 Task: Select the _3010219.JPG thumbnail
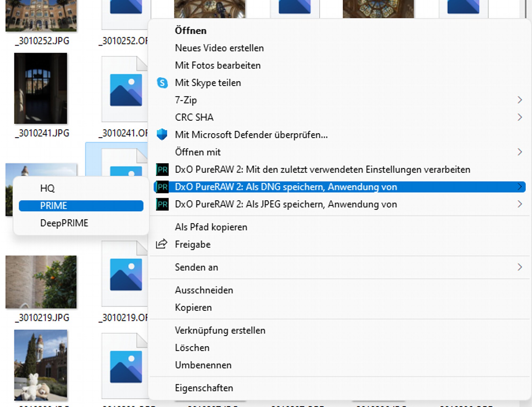(41, 282)
